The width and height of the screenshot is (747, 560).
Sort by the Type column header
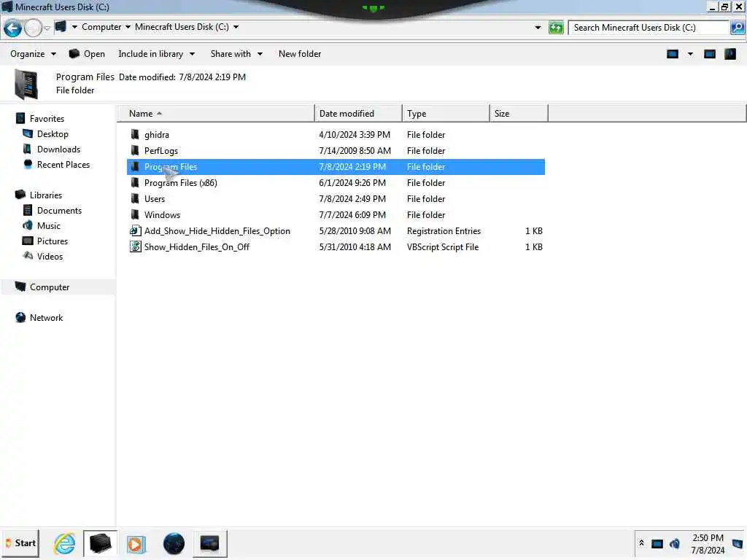(446, 113)
